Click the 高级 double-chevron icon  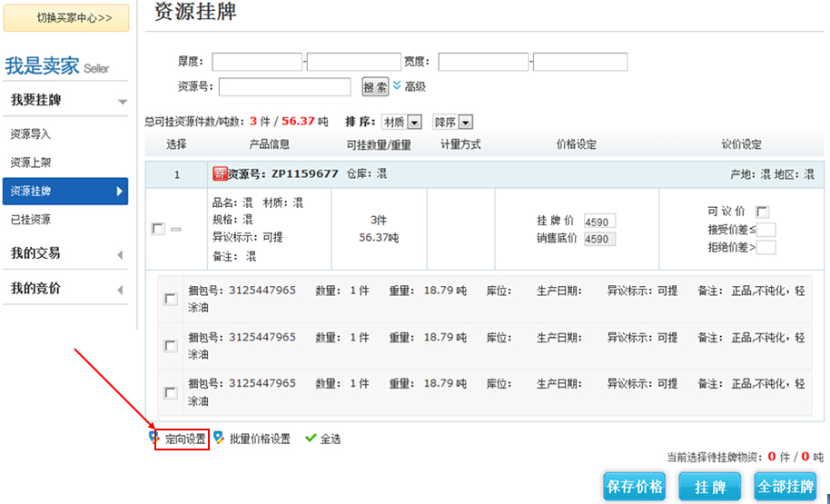[397, 86]
